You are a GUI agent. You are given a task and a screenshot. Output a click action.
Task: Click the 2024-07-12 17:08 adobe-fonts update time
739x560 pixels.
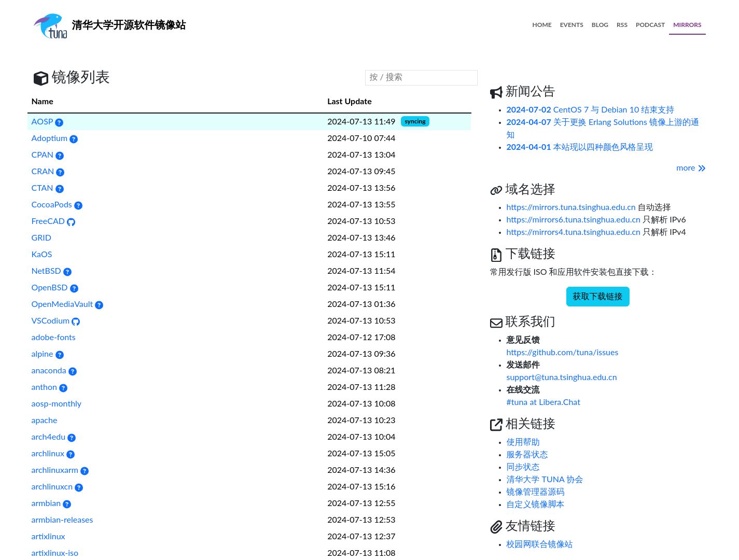tap(361, 338)
